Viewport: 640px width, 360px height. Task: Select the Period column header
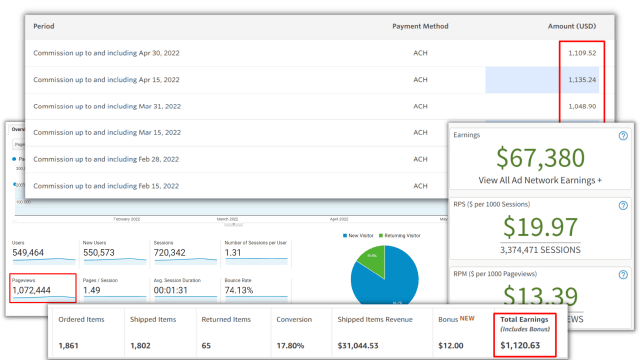pos(44,26)
